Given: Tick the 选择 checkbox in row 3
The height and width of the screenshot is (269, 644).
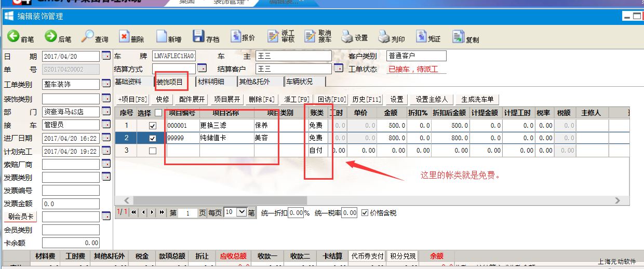Looking at the screenshot, I should point(152,151).
